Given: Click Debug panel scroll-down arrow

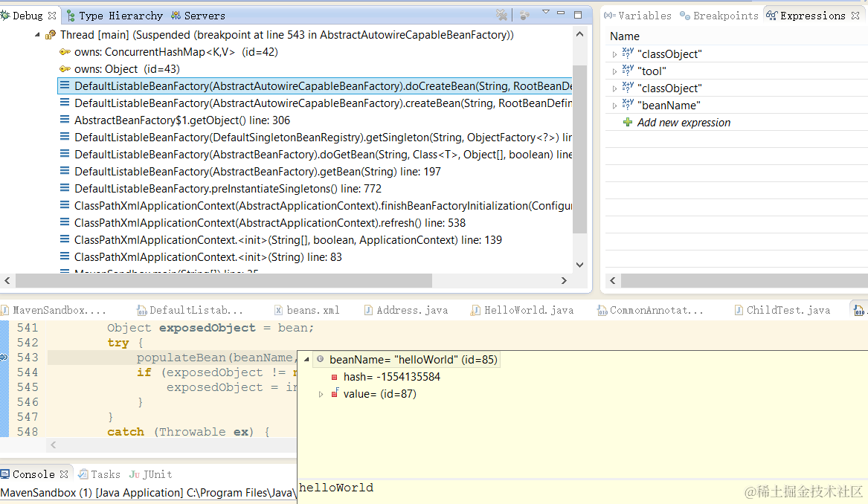Looking at the screenshot, I should pyautogui.click(x=579, y=265).
